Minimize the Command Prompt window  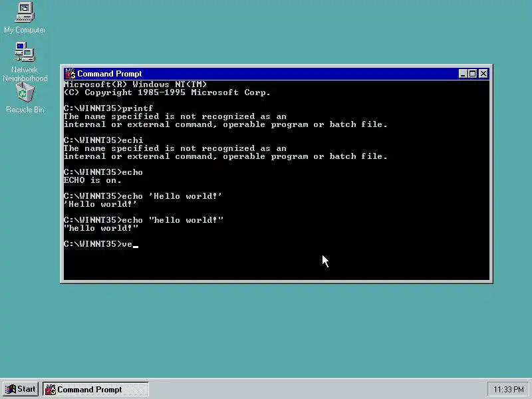pyautogui.click(x=462, y=74)
